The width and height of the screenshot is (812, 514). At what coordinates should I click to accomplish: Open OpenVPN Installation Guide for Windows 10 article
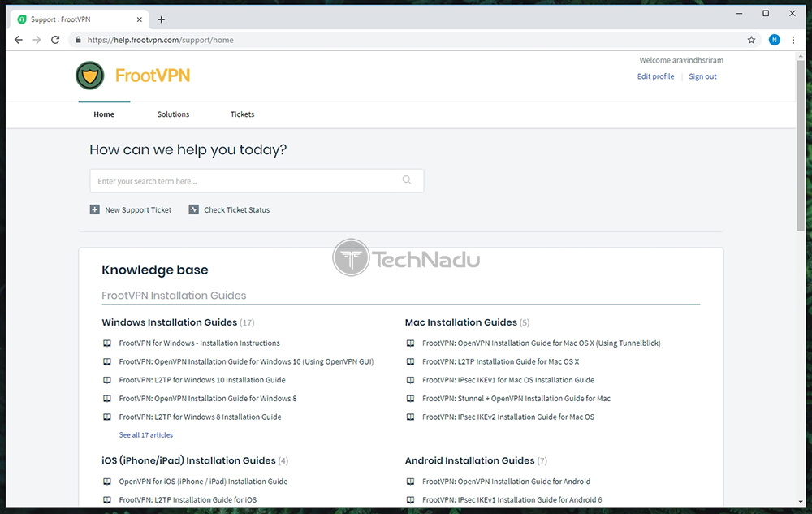coord(247,362)
